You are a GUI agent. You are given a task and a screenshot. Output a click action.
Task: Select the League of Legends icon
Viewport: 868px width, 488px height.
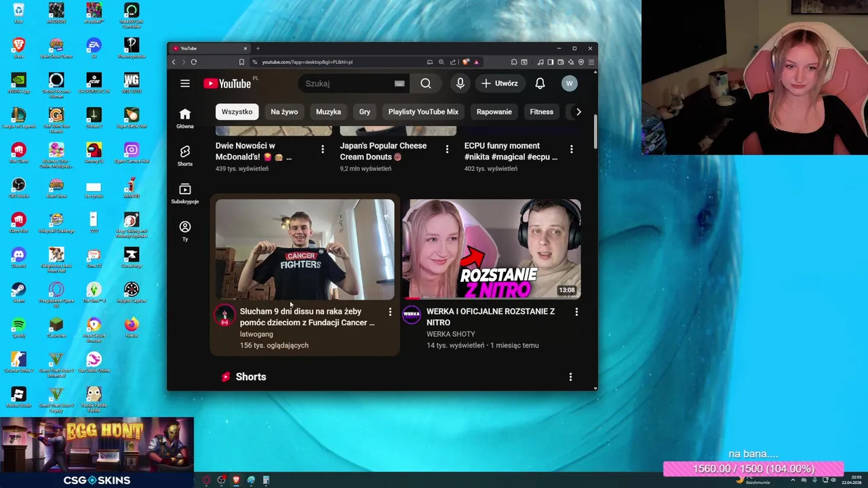18,118
